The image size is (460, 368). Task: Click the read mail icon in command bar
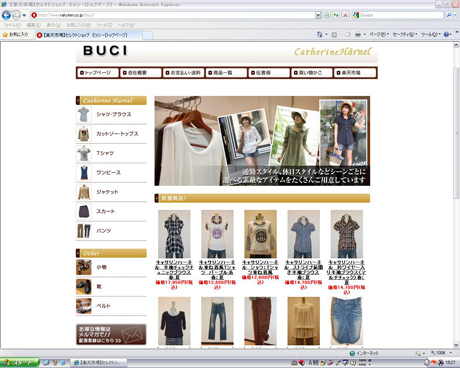pos(347,34)
